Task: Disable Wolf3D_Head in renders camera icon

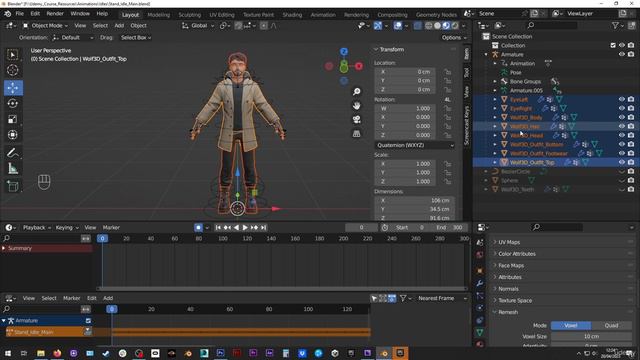Action: click(x=631, y=135)
